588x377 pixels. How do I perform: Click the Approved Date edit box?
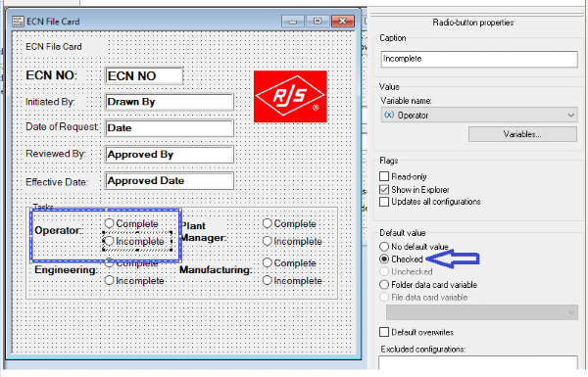click(170, 180)
